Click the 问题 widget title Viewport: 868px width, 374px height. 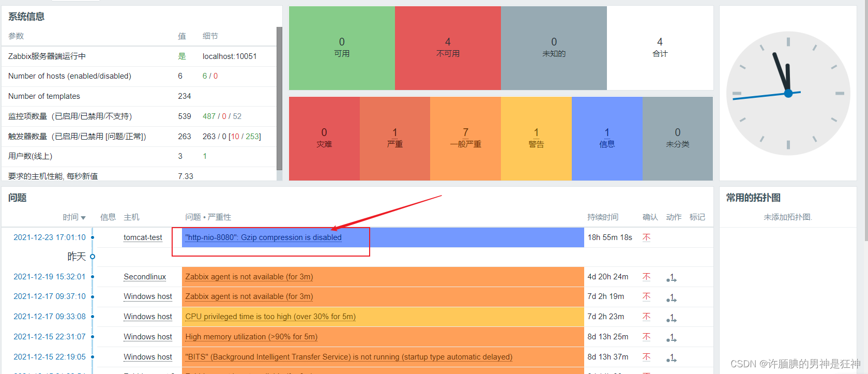coord(17,198)
